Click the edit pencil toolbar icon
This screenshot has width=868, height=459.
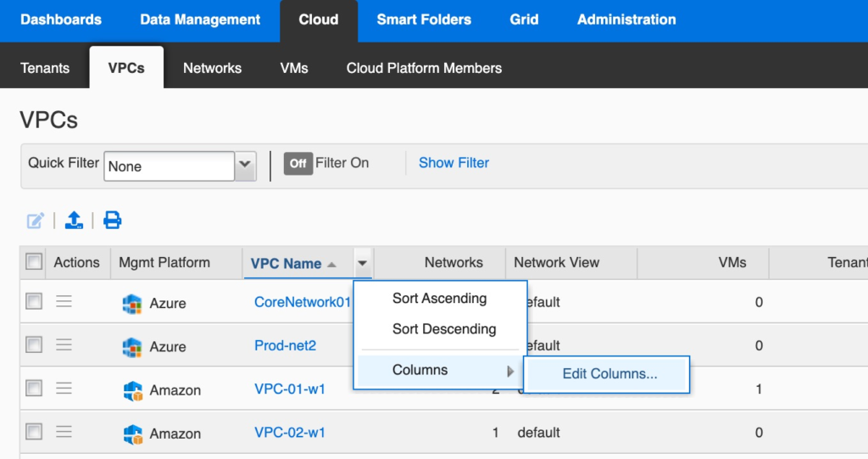click(x=35, y=221)
